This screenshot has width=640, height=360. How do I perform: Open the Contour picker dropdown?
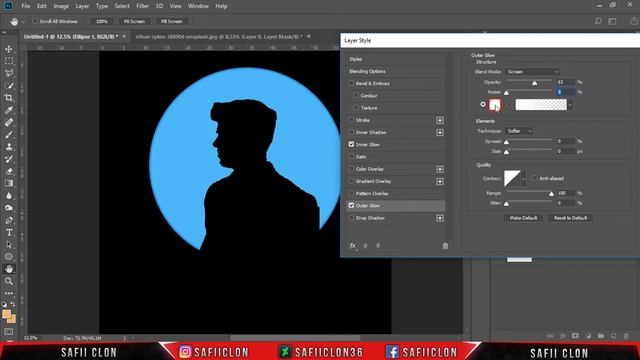coord(524,179)
